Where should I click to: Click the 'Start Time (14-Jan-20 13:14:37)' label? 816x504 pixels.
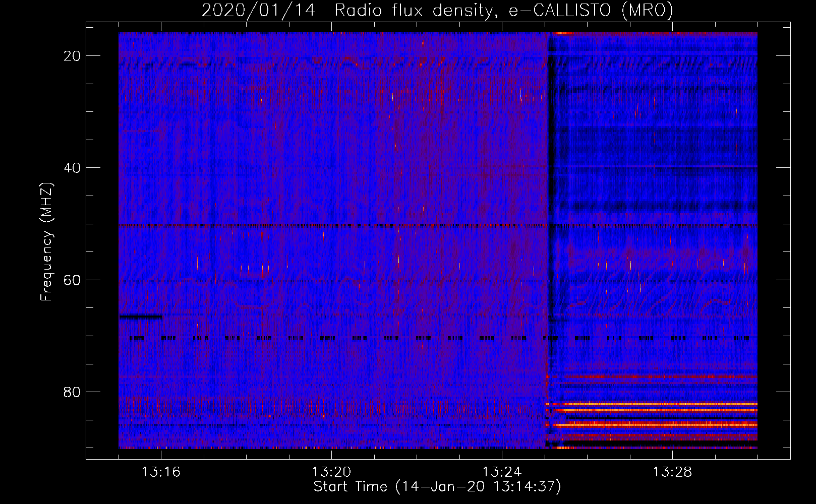pos(437,487)
